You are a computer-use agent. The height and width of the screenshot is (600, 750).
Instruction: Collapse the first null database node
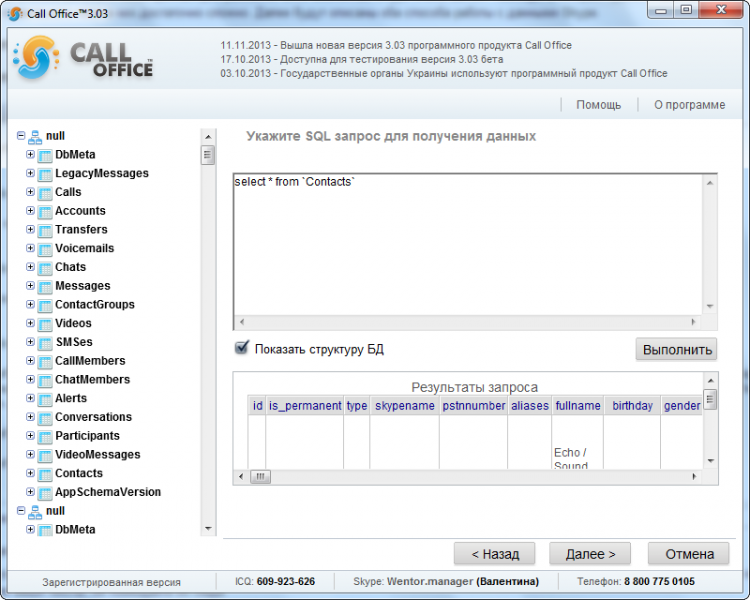pyautogui.click(x=21, y=135)
